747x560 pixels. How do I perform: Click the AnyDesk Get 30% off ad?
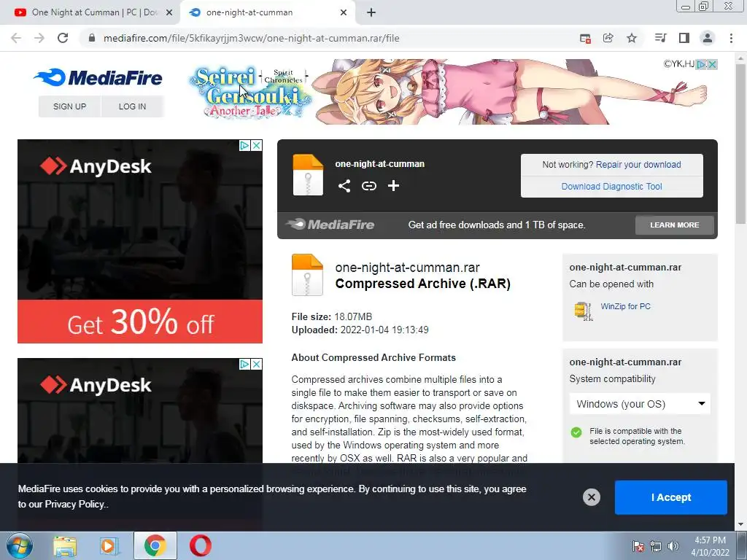click(x=140, y=241)
